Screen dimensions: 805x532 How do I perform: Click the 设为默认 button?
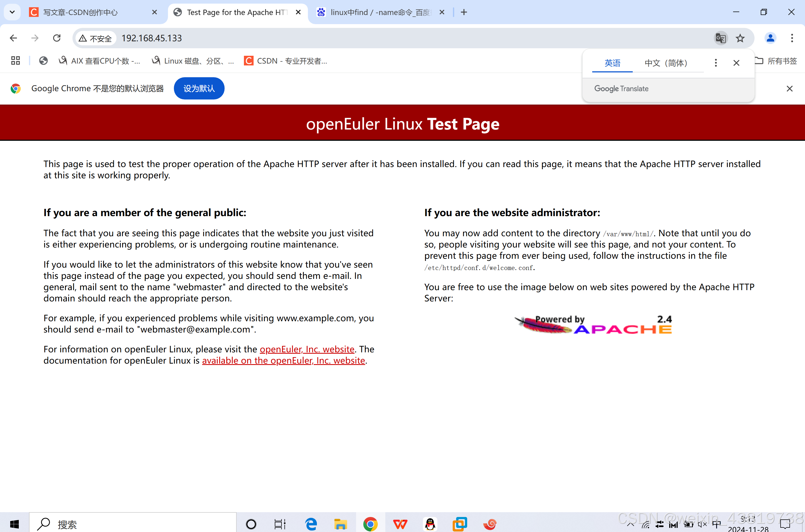click(x=199, y=88)
